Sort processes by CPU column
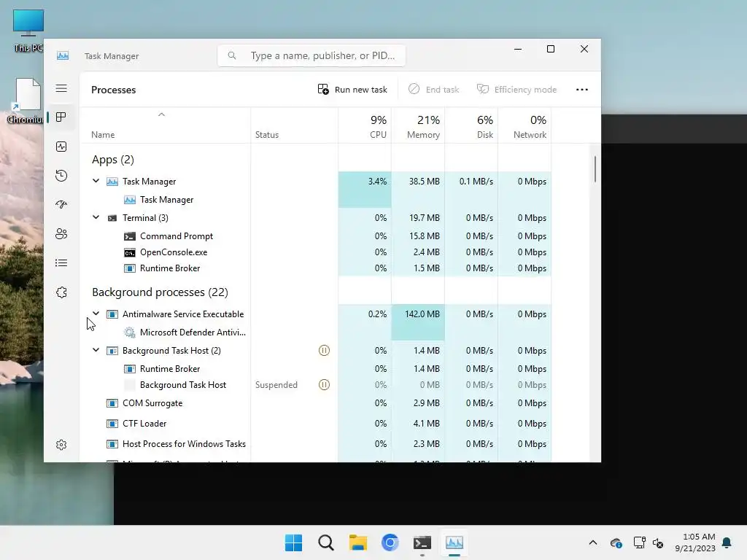747x560 pixels. 365,126
